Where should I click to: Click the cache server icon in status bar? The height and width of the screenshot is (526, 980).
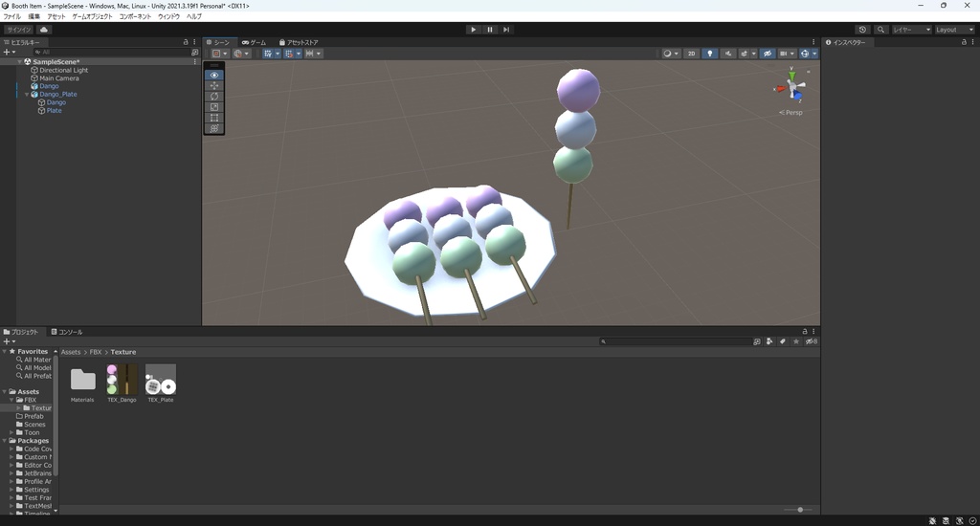(946, 521)
